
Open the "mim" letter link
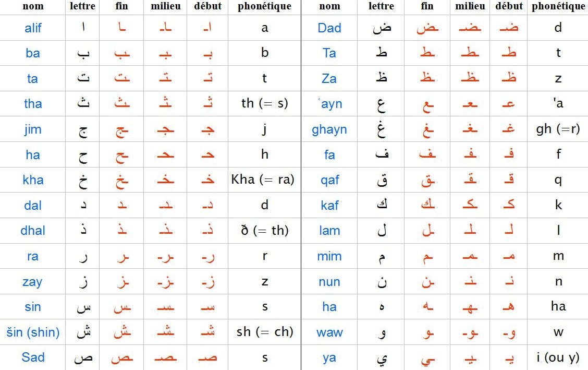pyautogui.click(x=329, y=256)
